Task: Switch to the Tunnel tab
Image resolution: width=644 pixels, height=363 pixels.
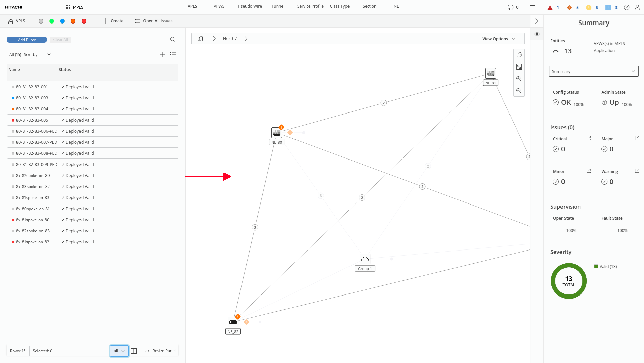Action: tap(278, 6)
